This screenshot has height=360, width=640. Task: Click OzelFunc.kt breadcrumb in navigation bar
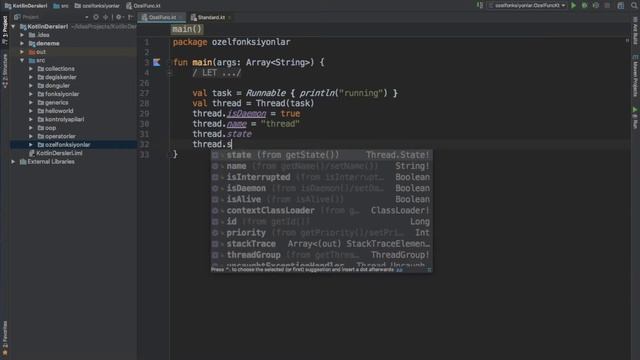pos(143,6)
